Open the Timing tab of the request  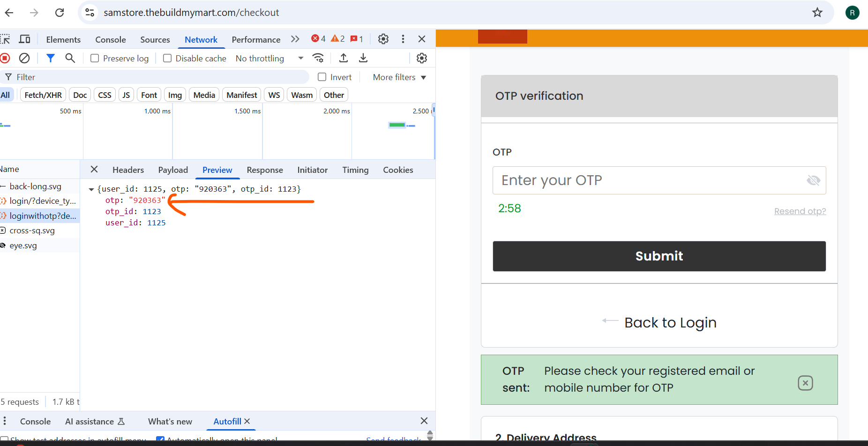click(x=355, y=170)
